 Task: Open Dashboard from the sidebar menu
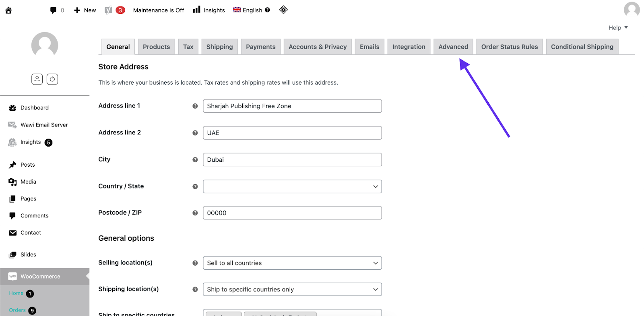(x=35, y=108)
